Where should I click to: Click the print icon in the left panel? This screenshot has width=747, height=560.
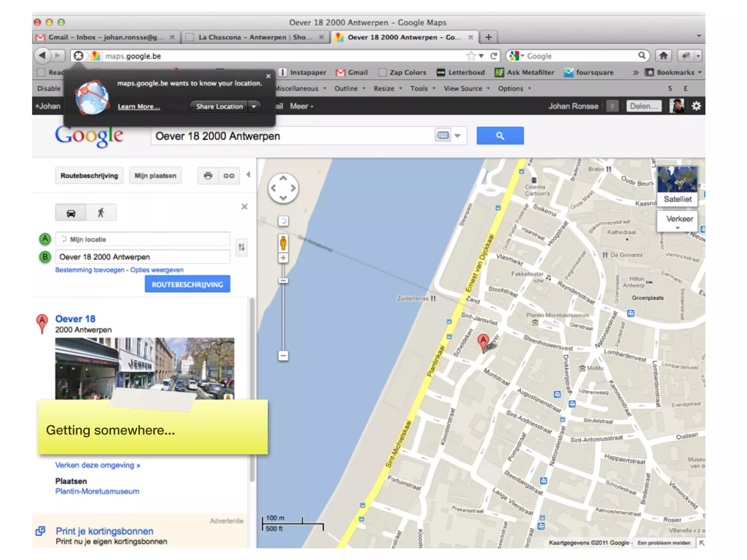[x=208, y=176]
